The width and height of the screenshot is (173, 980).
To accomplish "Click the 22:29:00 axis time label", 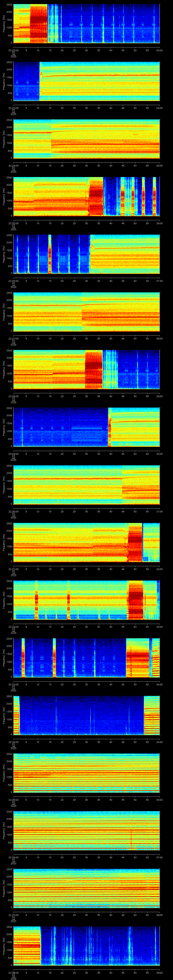I will click(13, 454).
